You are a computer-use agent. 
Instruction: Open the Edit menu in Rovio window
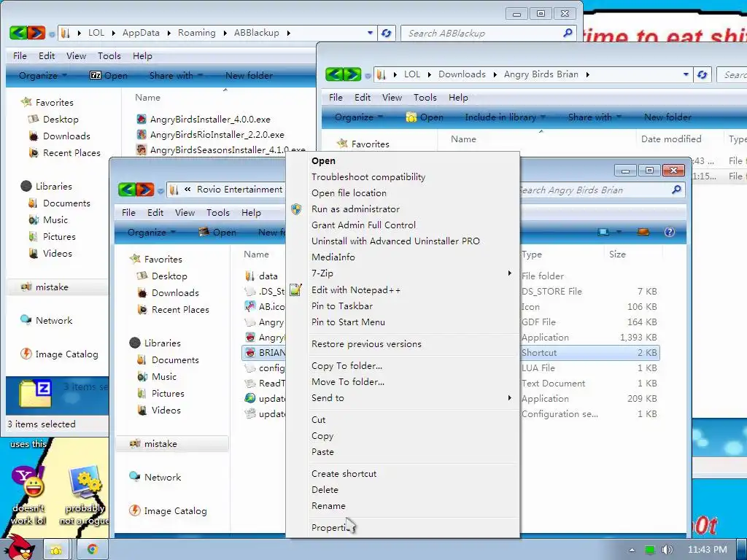pyautogui.click(x=155, y=213)
